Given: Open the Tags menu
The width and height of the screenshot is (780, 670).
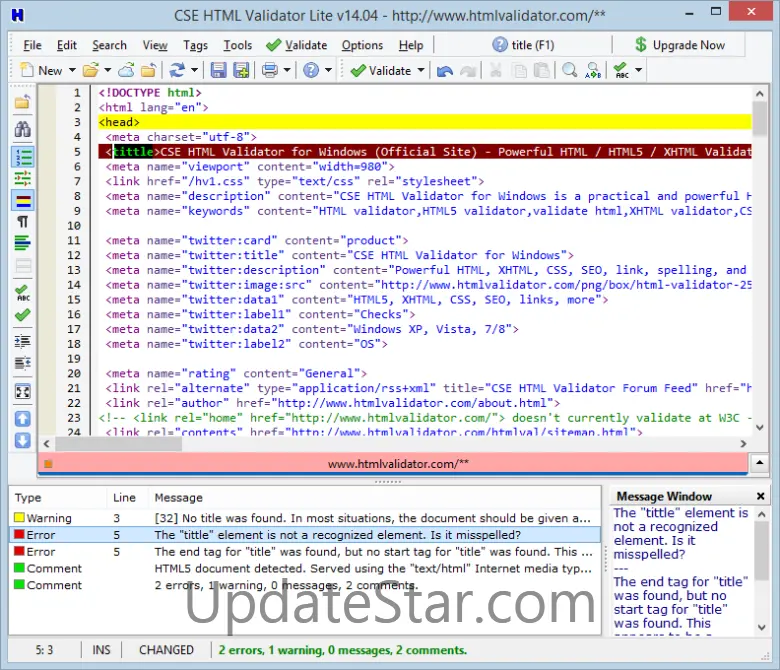Looking at the screenshot, I should point(195,45).
